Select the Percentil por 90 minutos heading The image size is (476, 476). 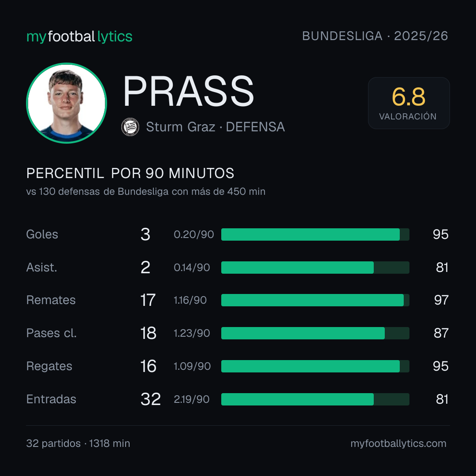tap(130, 173)
